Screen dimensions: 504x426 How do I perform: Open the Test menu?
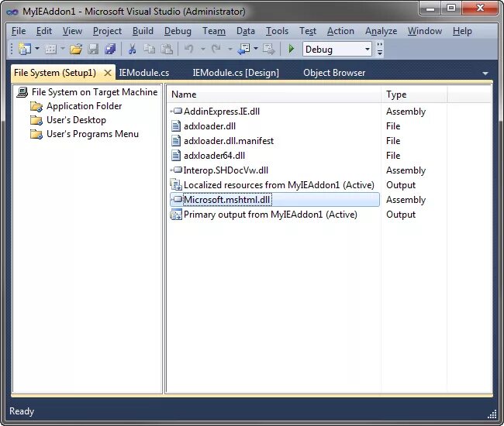[x=308, y=31]
